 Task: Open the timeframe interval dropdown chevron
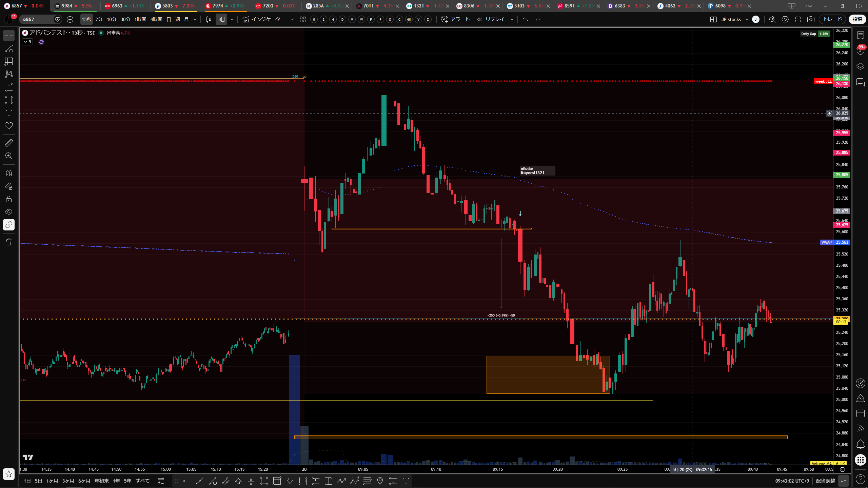195,19
